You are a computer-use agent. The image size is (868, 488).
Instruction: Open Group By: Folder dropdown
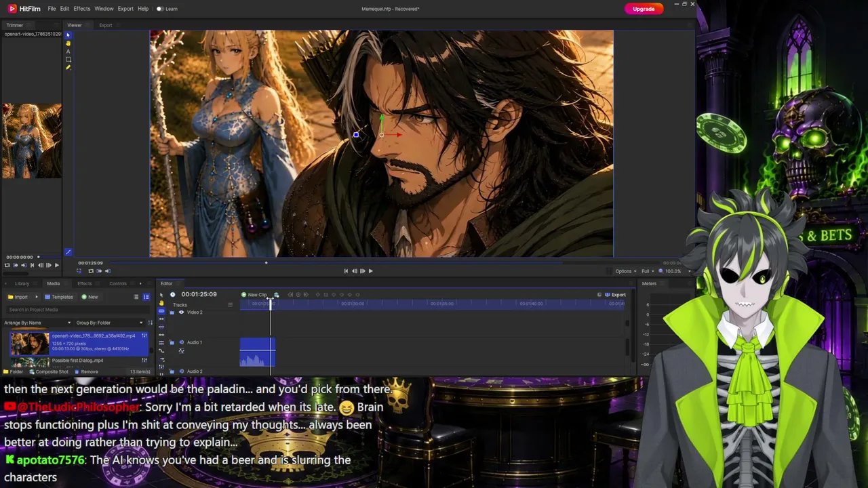pos(109,323)
